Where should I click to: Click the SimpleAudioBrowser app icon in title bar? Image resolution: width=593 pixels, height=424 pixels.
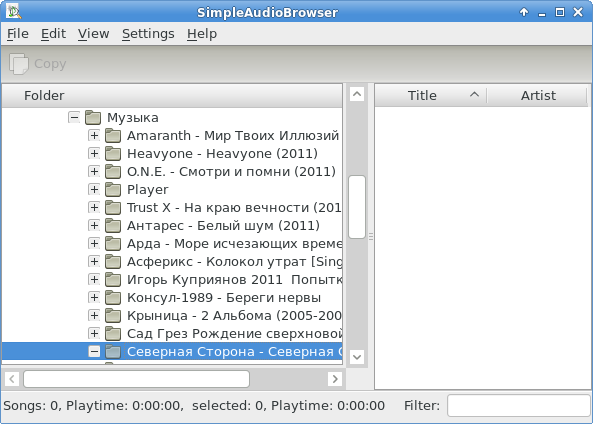[14, 12]
